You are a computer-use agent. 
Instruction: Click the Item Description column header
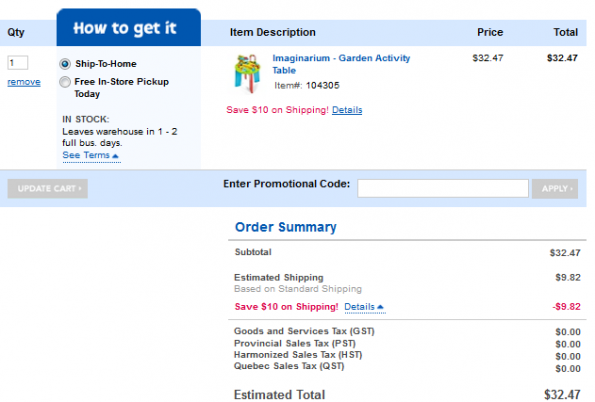click(272, 32)
